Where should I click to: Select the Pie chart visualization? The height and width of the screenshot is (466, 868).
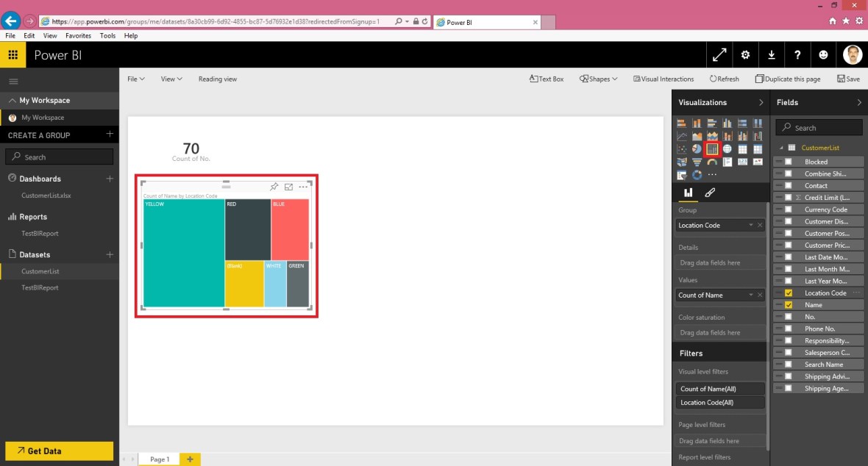point(697,148)
